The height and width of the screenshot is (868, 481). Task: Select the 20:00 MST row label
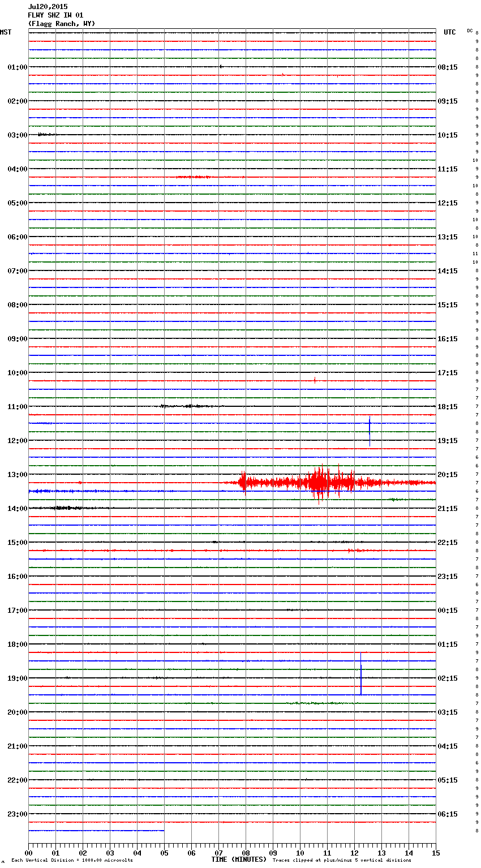click(18, 712)
